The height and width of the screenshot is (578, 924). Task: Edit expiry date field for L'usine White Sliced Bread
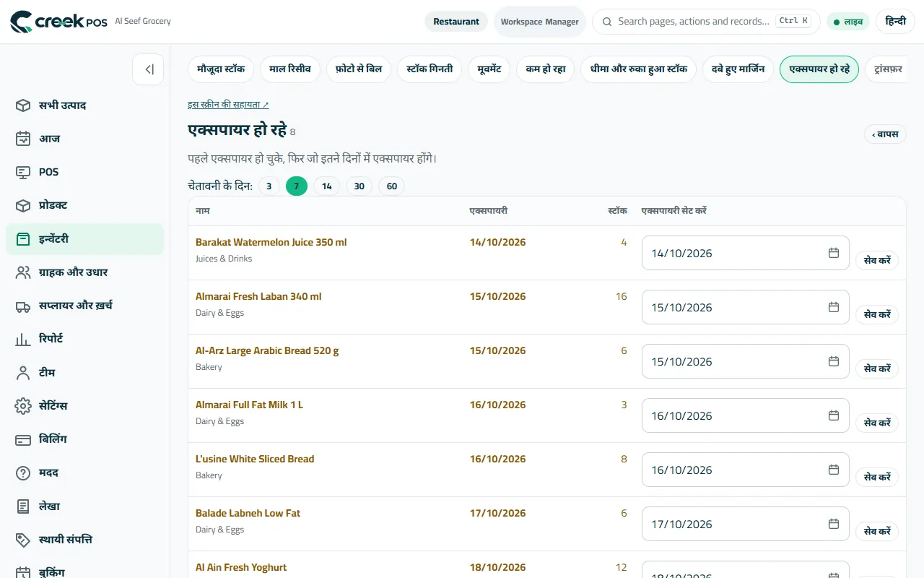click(x=745, y=470)
